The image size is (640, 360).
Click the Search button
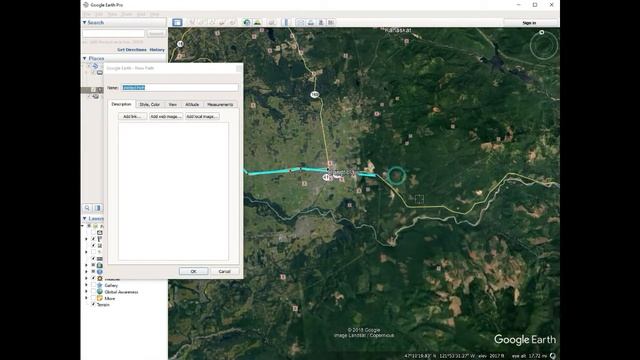(156, 33)
